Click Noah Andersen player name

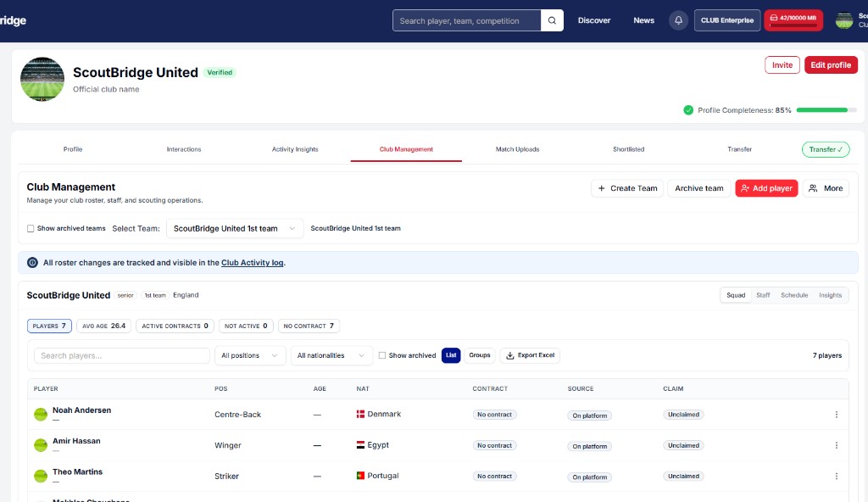point(82,410)
